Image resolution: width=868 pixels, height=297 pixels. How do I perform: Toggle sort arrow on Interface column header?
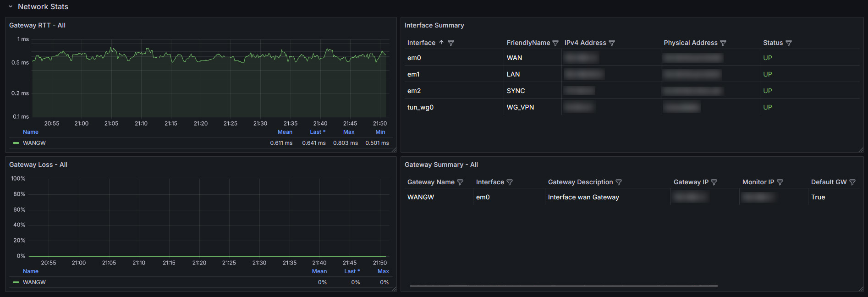tap(441, 42)
